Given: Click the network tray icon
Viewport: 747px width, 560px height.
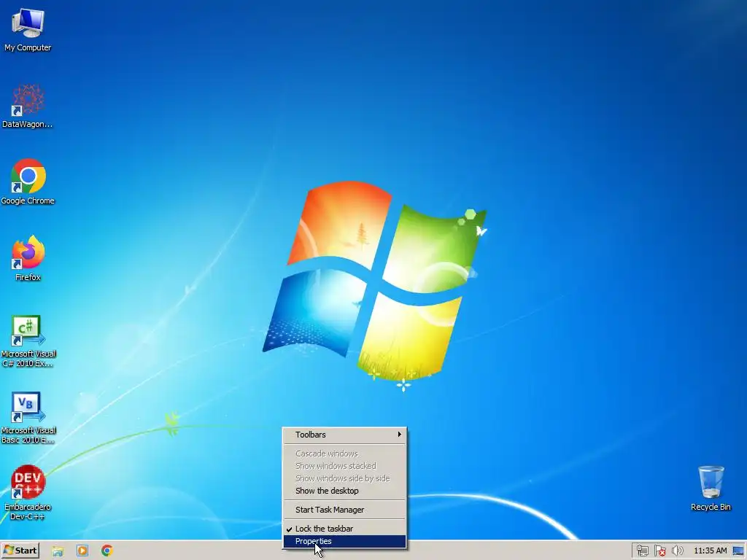Looking at the screenshot, I should tap(642, 551).
